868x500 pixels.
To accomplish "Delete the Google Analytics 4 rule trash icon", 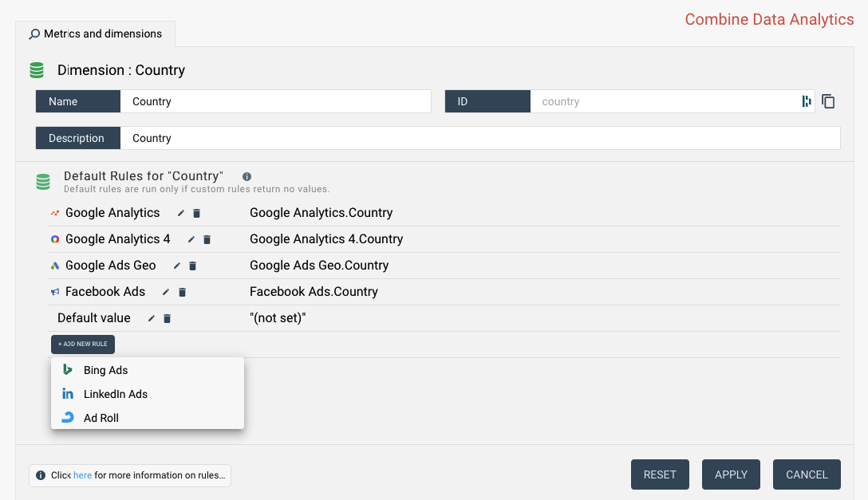I will 207,239.
